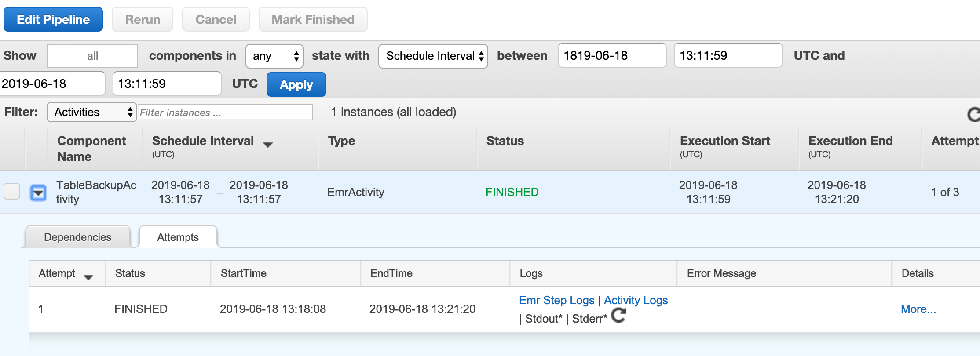Click the Apply button
The height and width of the screenshot is (356, 980).
coord(296,84)
